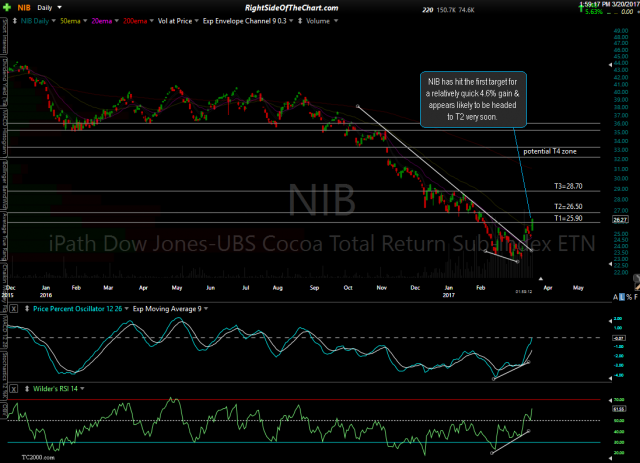Click the arrow at bottom of PPO axis

[610, 378]
